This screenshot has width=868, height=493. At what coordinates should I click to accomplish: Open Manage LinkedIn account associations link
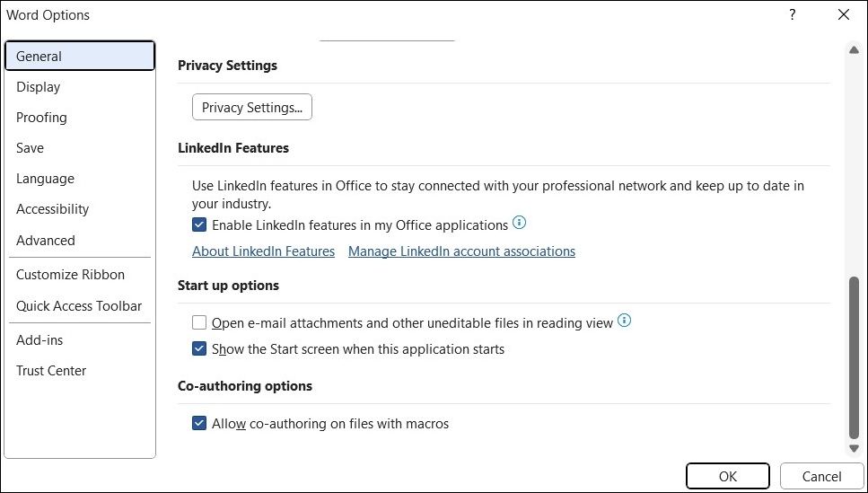click(461, 251)
